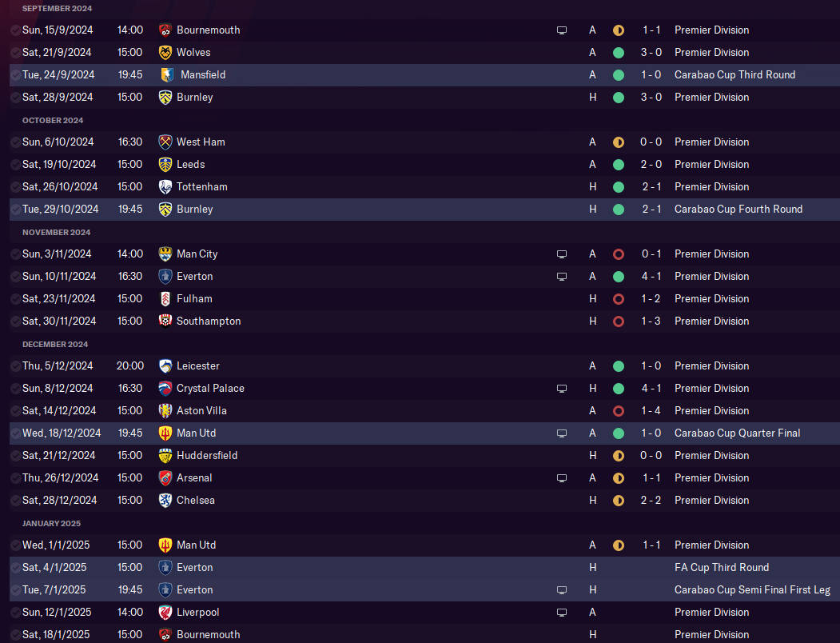
Task: Click the Liverpool club badge icon
Action: [165, 613]
